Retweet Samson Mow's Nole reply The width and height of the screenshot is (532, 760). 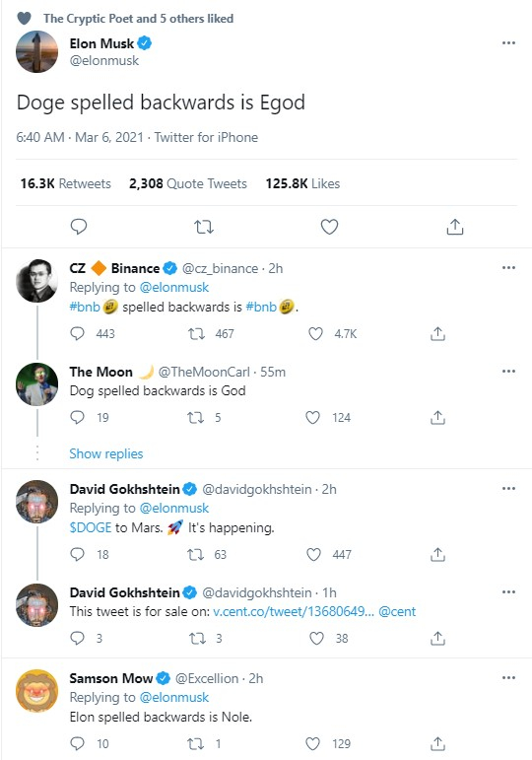(x=196, y=743)
